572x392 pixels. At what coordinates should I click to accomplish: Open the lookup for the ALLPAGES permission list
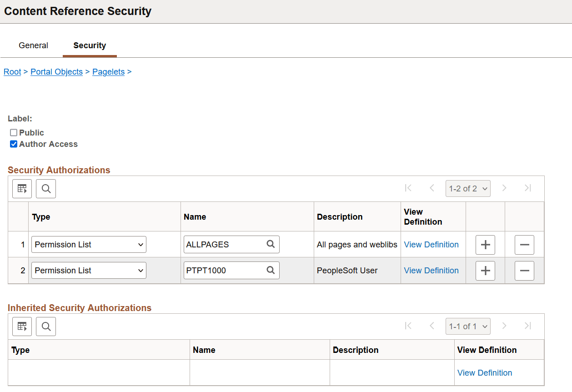pos(271,244)
